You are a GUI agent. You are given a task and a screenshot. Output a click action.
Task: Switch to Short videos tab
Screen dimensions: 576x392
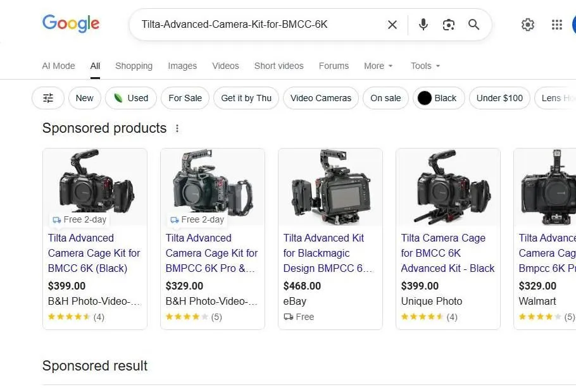pos(279,66)
